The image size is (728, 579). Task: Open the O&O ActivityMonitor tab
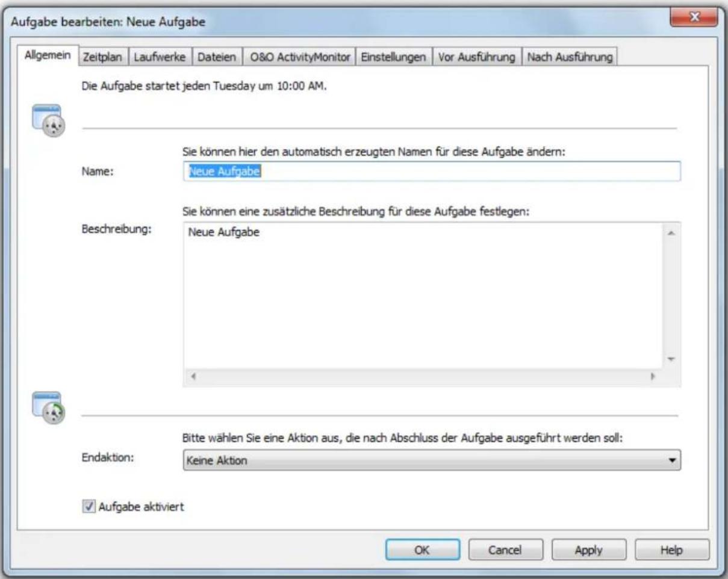point(299,57)
